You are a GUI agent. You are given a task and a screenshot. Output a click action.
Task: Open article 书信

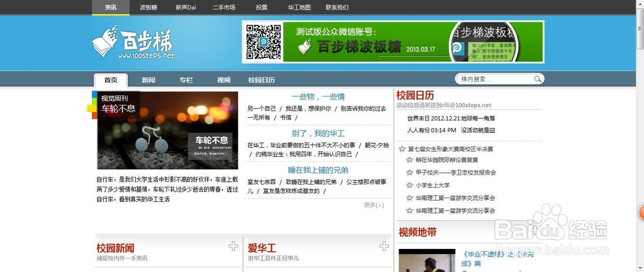click(x=285, y=118)
